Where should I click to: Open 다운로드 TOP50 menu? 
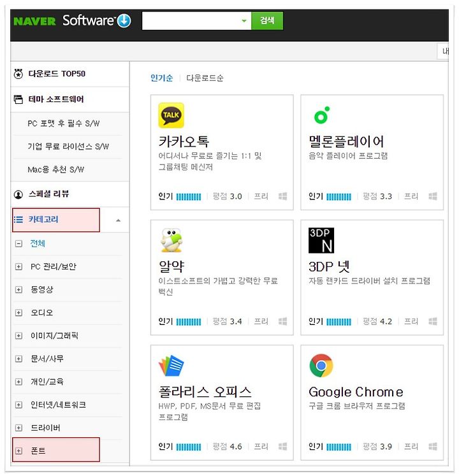[57, 74]
